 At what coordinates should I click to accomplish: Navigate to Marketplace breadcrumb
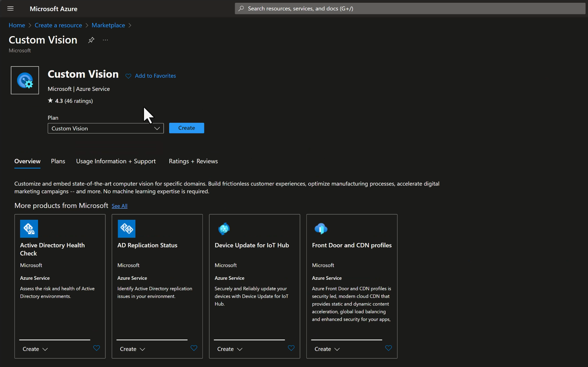pos(108,25)
